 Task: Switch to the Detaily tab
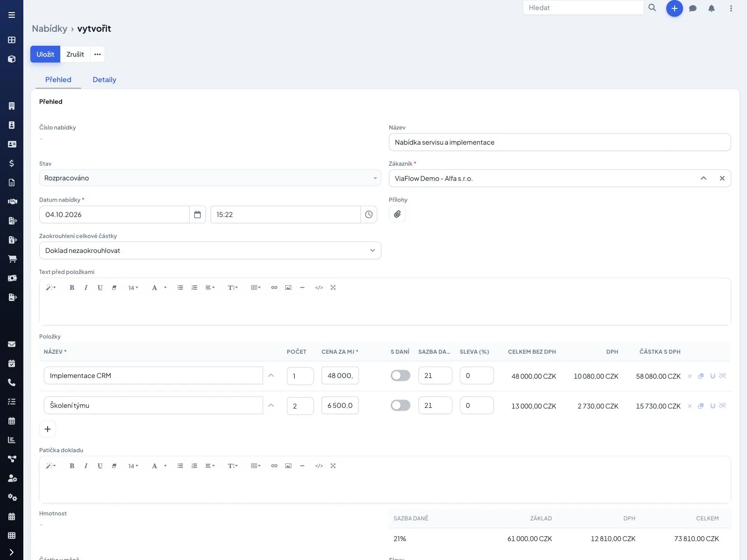pyautogui.click(x=105, y=80)
